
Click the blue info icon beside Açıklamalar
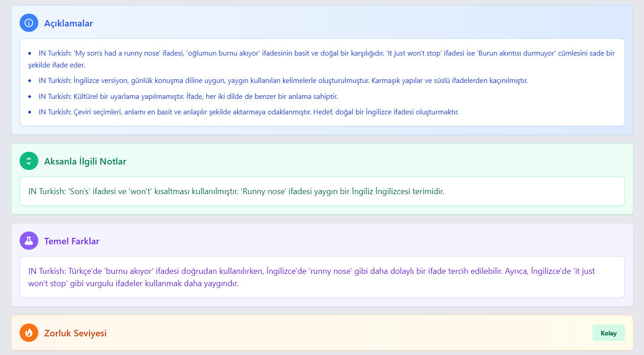point(29,22)
